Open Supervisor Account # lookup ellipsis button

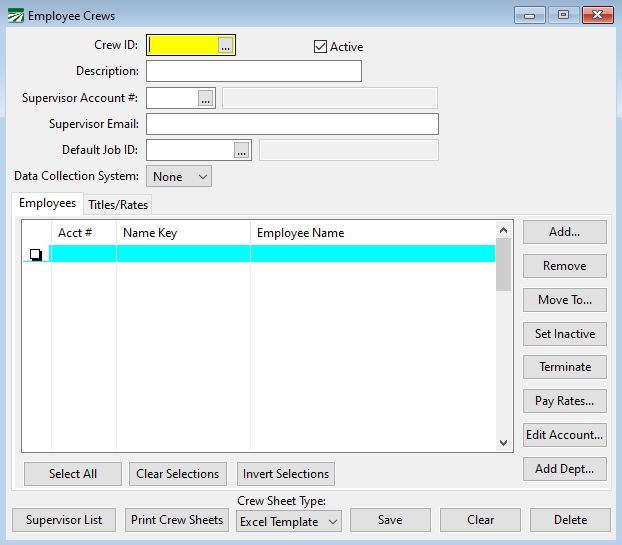(205, 98)
